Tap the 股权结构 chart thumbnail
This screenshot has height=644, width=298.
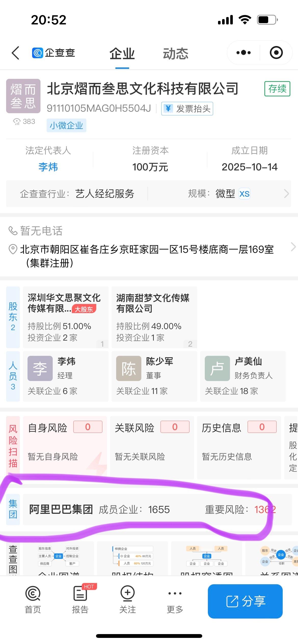point(132,557)
